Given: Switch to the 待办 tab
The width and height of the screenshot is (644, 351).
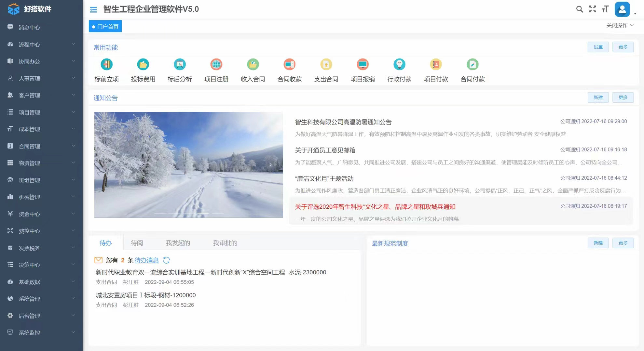Looking at the screenshot, I should click(106, 243).
